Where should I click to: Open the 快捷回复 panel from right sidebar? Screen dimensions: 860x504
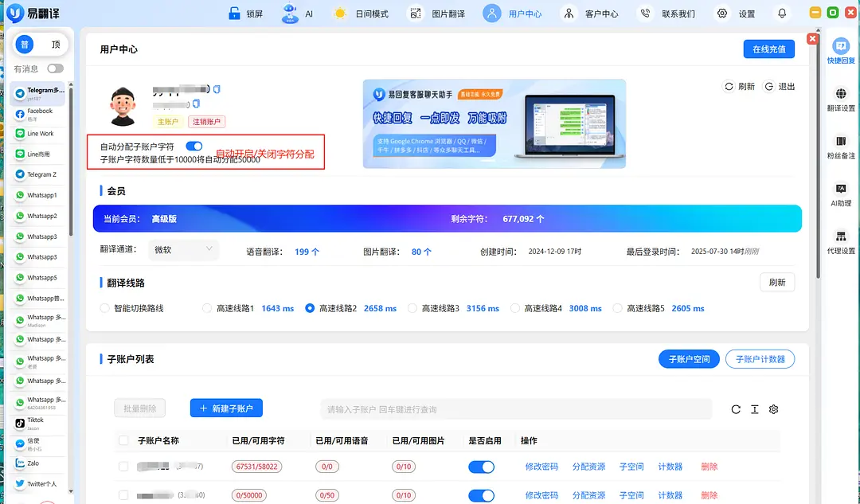coord(840,49)
